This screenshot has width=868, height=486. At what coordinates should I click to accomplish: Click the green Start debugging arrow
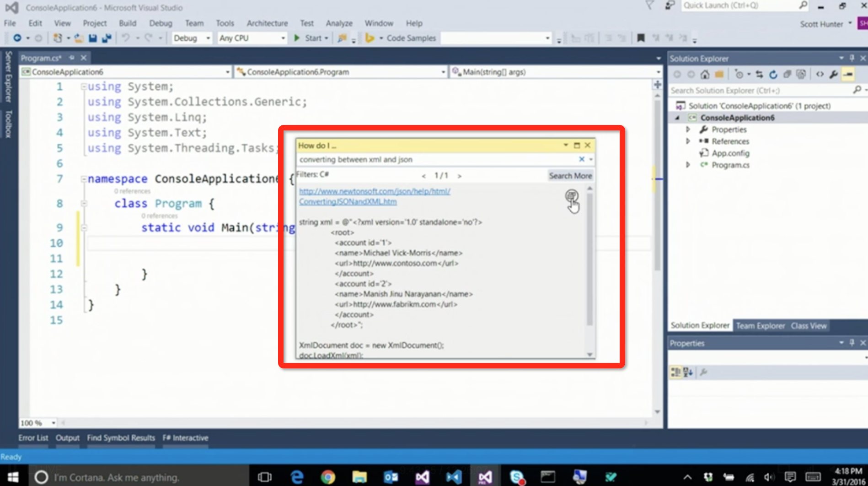coord(297,38)
